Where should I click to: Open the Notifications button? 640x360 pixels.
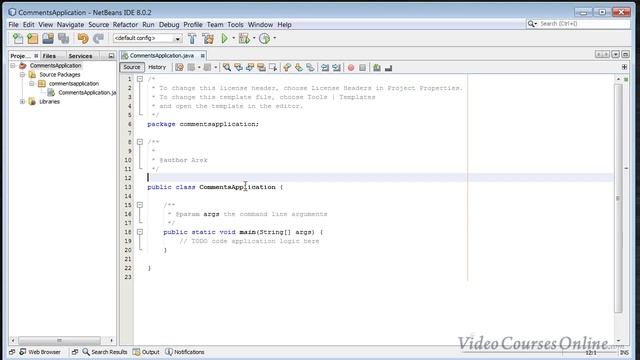(185, 352)
